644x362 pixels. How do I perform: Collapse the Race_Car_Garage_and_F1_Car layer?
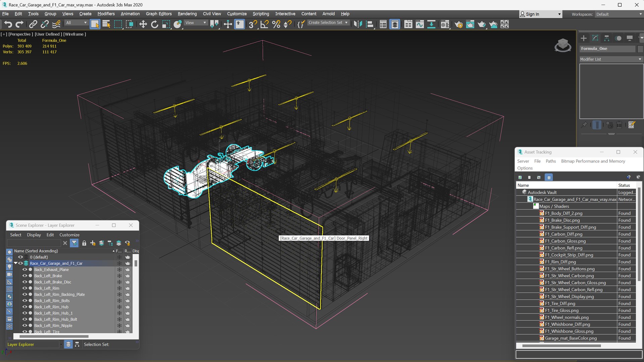tap(15, 263)
